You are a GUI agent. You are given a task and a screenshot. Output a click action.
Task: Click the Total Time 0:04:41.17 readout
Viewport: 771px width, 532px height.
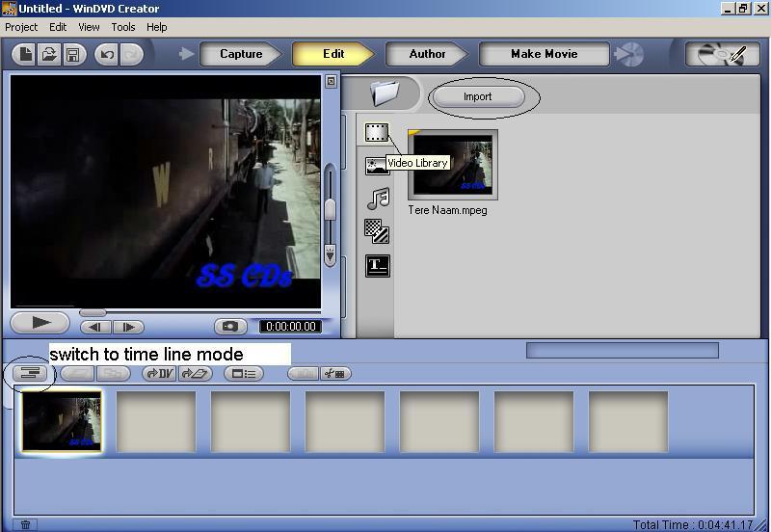point(692,524)
